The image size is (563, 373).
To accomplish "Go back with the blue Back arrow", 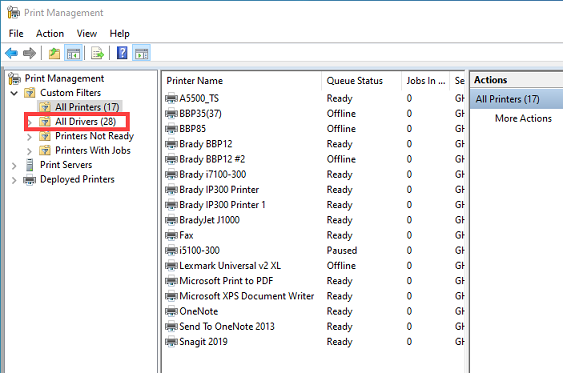I will (11, 53).
